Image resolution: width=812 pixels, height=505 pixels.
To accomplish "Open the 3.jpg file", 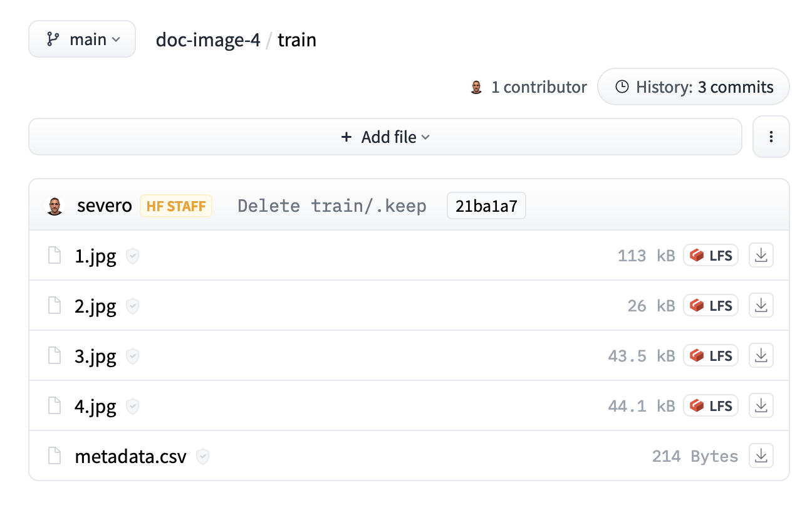I will click(95, 357).
